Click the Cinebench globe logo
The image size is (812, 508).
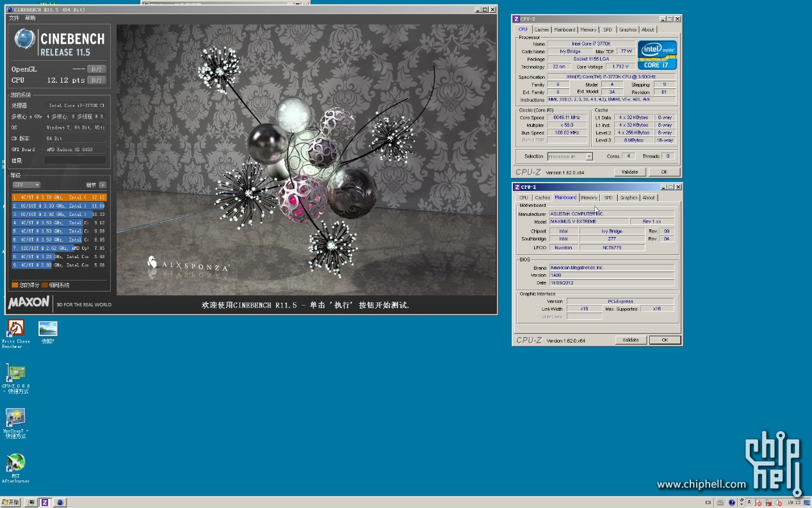click(25, 39)
